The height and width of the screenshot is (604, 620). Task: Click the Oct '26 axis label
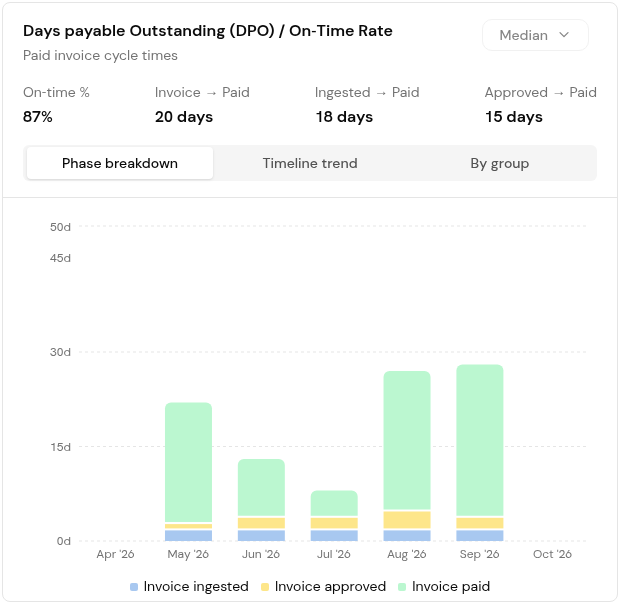coord(552,554)
